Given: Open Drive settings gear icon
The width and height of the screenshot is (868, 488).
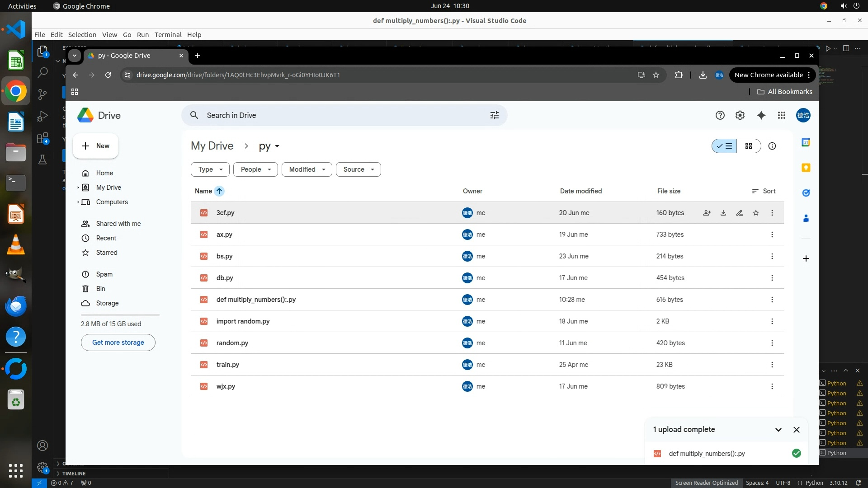Looking at the screenshot, I should click(x=740, y=115).
